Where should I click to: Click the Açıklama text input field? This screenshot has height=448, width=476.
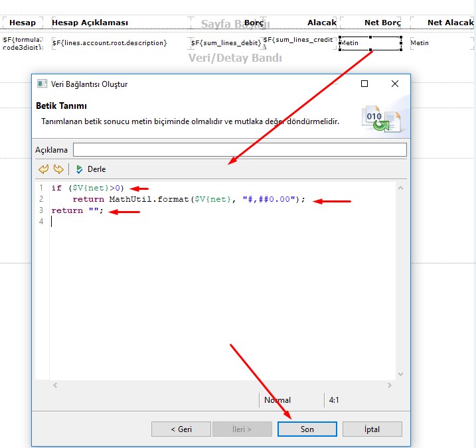pyautogui.click(x=240, y=149)
